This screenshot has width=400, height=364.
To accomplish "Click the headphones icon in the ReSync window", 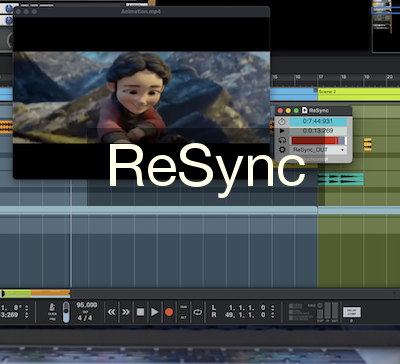I will (282, 140).
